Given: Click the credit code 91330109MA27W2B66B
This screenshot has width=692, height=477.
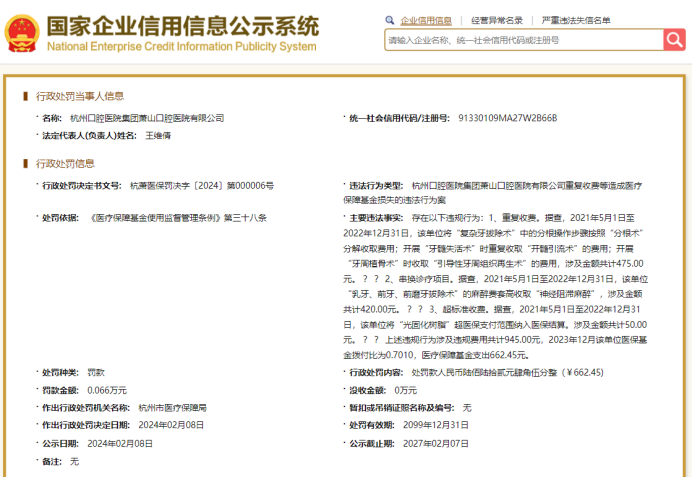Looking at the screenshot, I should pyautogui.click(x=508, y=118).
